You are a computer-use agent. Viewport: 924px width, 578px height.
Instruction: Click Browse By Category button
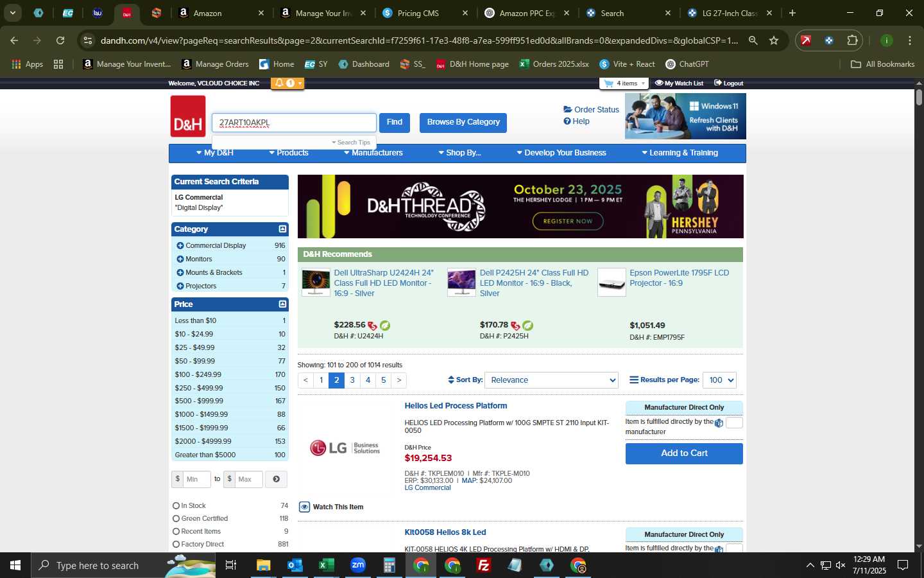tap(463, 123)
